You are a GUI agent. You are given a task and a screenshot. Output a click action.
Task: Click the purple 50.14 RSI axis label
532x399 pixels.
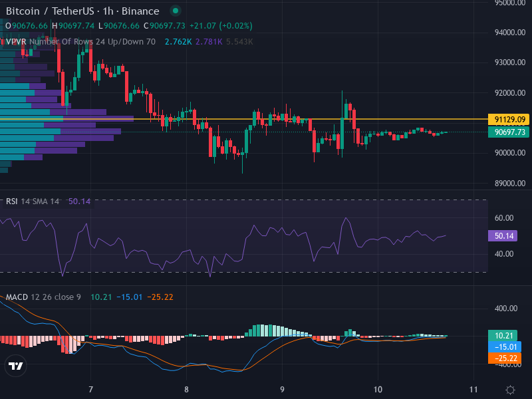(502, 235)
